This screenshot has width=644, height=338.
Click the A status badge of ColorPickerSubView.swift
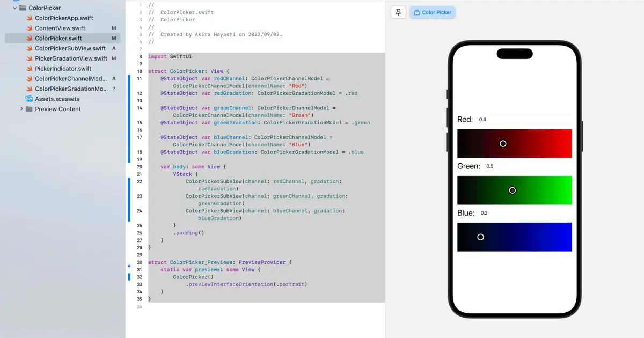click(x=114, y=48)
